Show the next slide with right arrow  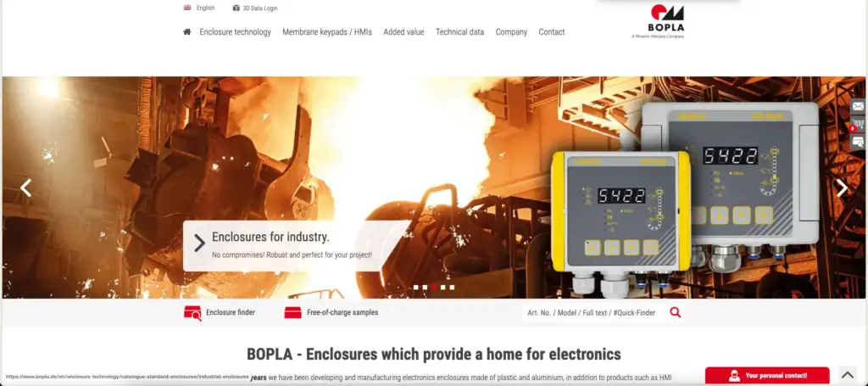click(x=842, y=187)
